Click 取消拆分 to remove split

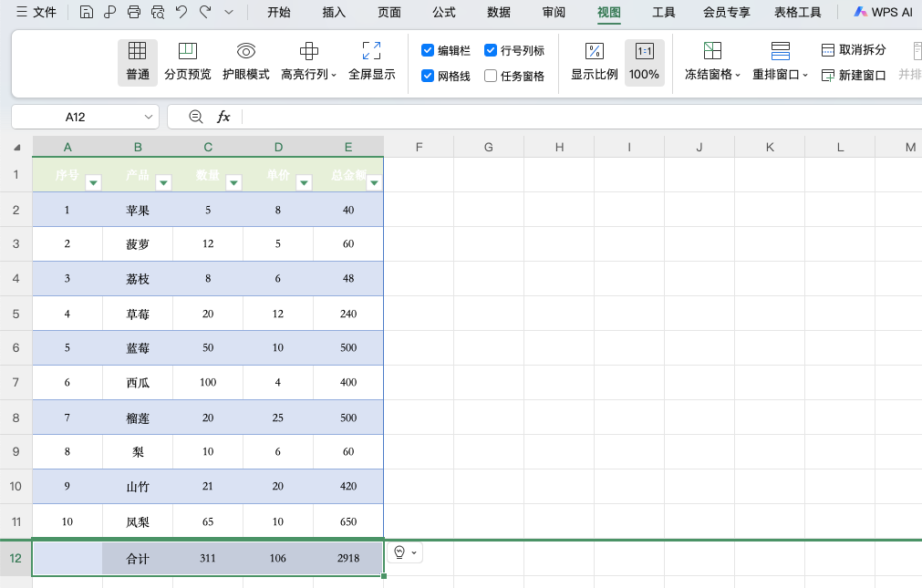point(854,50)
